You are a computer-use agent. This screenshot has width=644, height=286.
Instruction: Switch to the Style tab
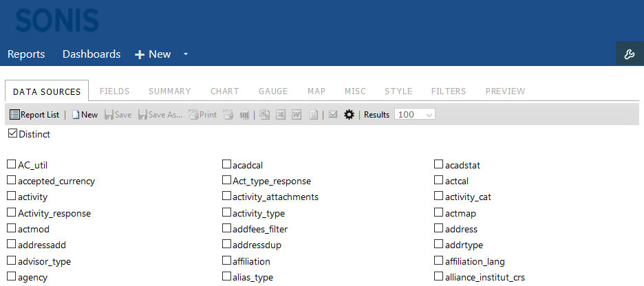pyautogui.click(x=398, y=91)
